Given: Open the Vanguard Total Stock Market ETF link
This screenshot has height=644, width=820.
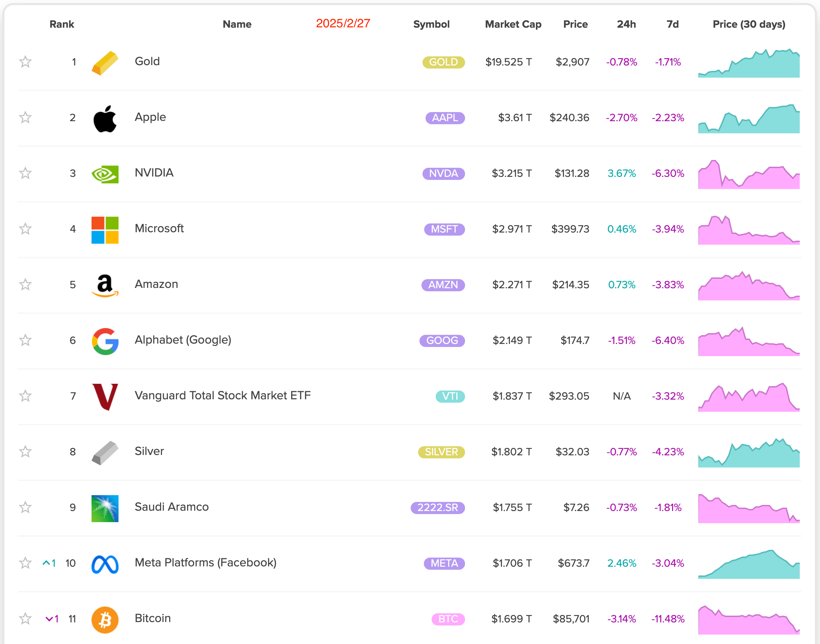Looking at the screenshot, I should (x=223, y=396).
